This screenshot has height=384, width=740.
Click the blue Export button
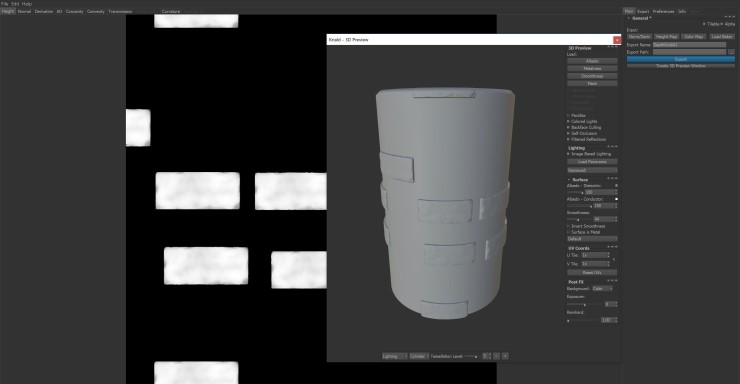[x=681, y=59]
